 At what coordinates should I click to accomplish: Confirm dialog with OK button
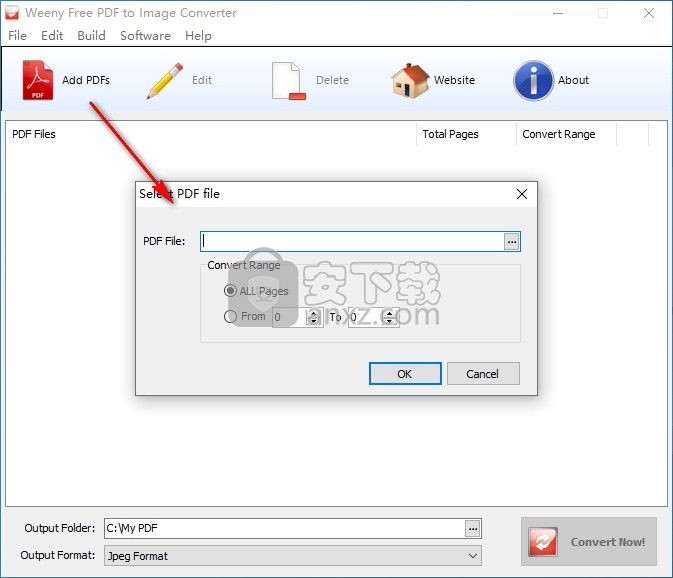(405, 374)
